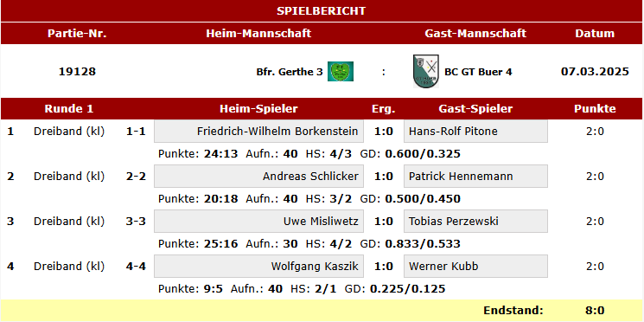Click the Bfr. Gerthe 3 green club logo
644x322 pixels.
340,72
